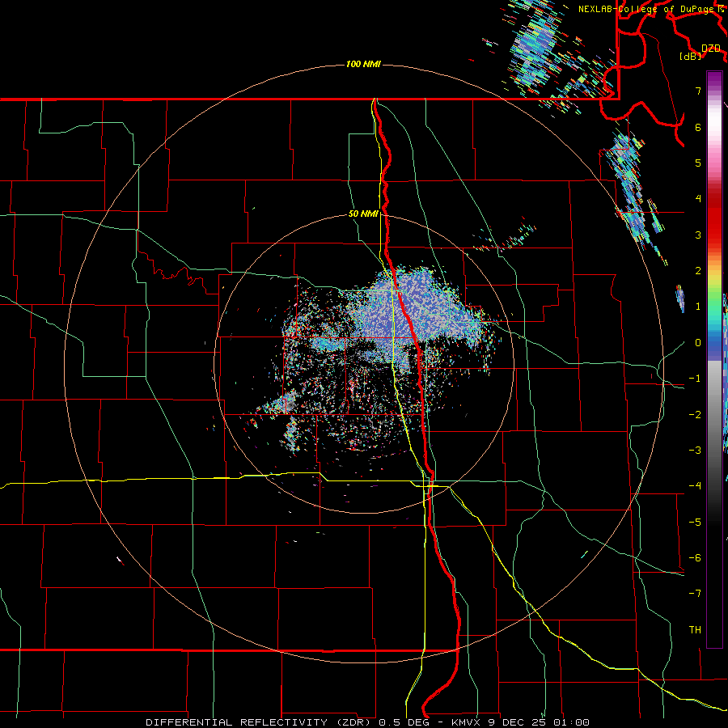The width and height of the screenshot is (728, 728).
Task: Click the DIFFERENTIAL REFLECTIVITY (ZDR) title text
Action: click(260, 722)
